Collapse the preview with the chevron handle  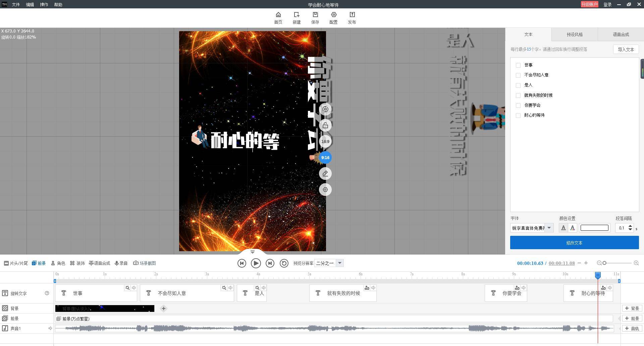point(253,252)
